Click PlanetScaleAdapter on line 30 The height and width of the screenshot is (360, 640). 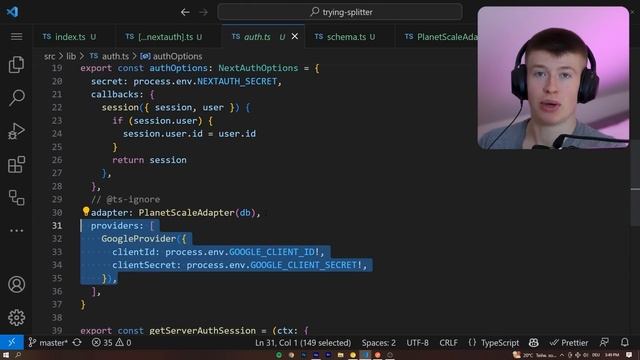(x=186, y=213)
